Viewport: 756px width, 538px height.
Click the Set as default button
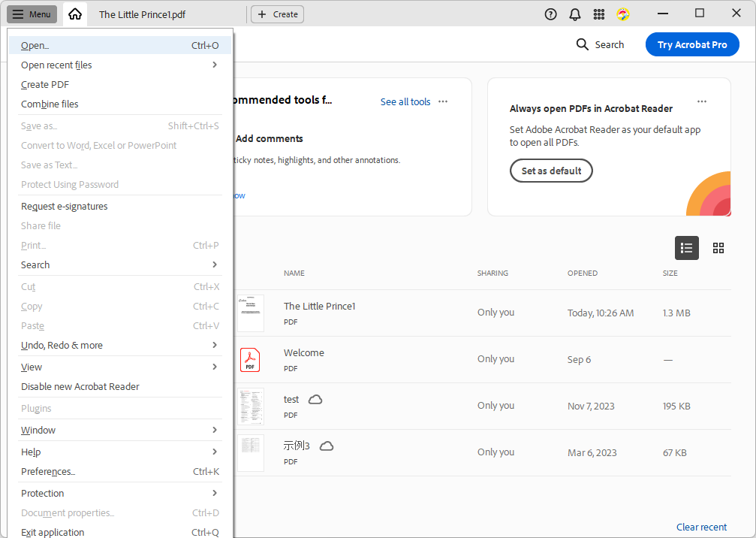tap(551, 171)
